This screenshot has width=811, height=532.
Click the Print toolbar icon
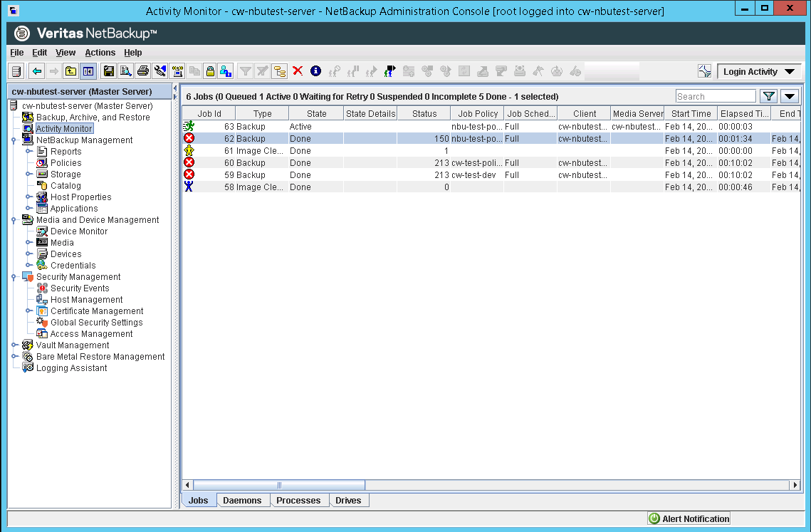pos(143,71)
